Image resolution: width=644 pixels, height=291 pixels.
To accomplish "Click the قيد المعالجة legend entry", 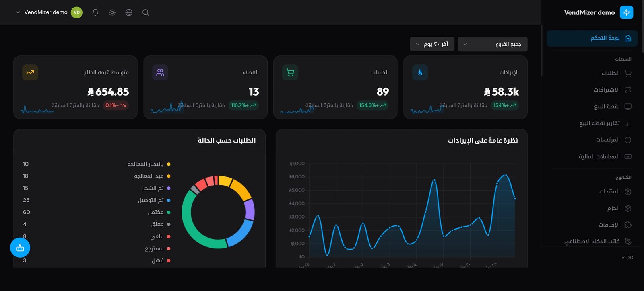I will [152, 176].
